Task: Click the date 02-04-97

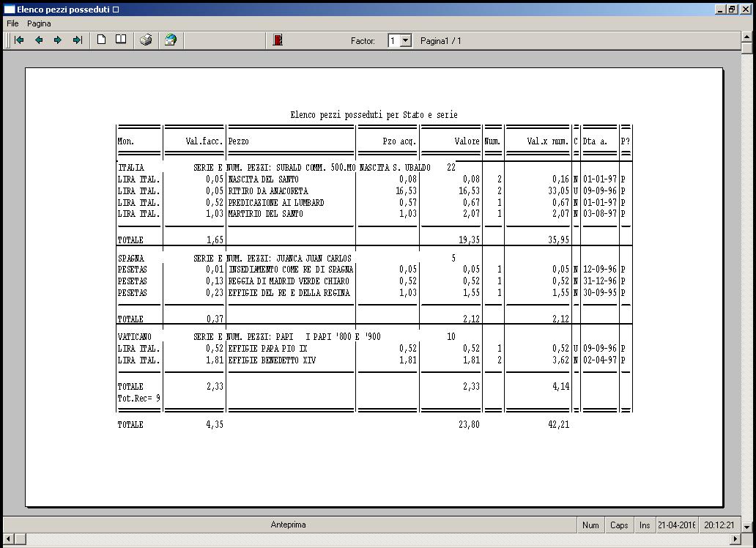Action: click(600, 360)
